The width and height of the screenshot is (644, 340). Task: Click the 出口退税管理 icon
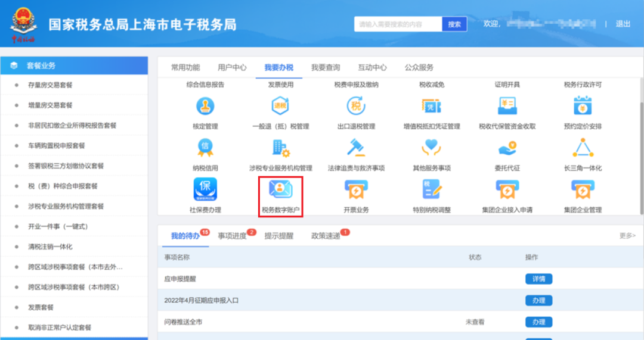click(x=356, y=106)
